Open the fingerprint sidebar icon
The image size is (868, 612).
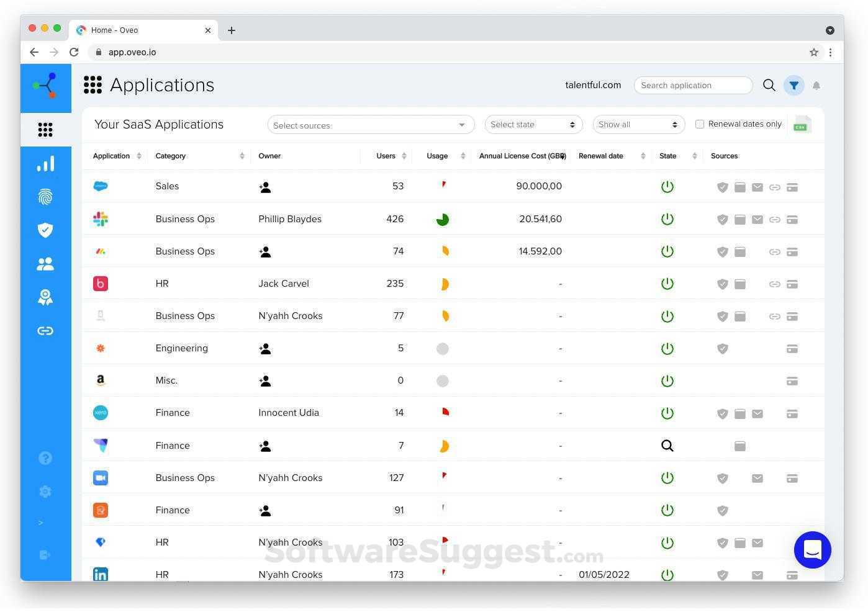coord(45,197)
